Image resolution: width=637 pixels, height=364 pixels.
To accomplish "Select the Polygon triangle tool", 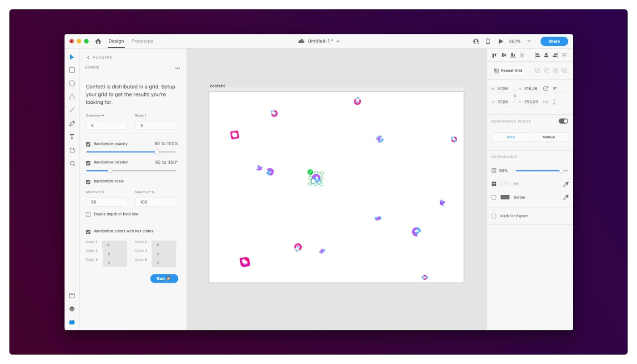I will click(x=72, y=96).
